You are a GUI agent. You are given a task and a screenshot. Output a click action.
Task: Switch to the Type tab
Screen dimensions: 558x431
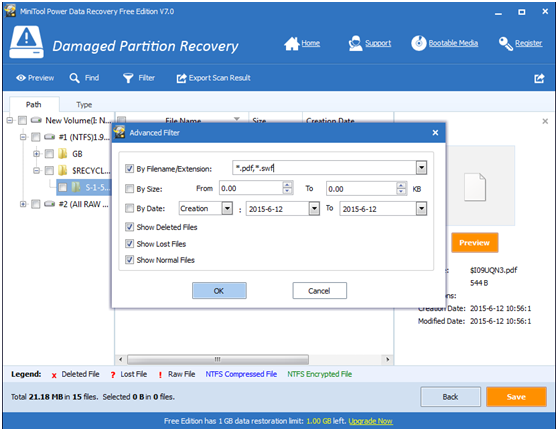point(84,105)
